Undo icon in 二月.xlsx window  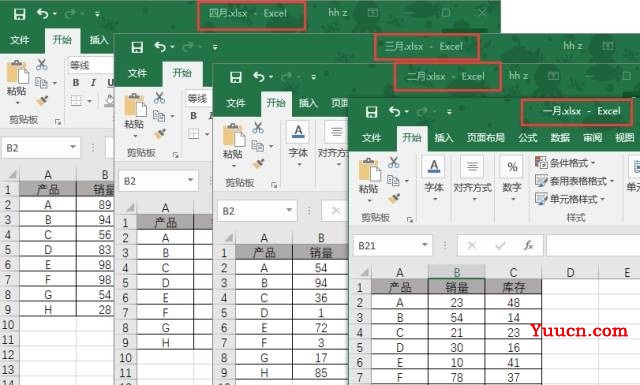[259, 76]
